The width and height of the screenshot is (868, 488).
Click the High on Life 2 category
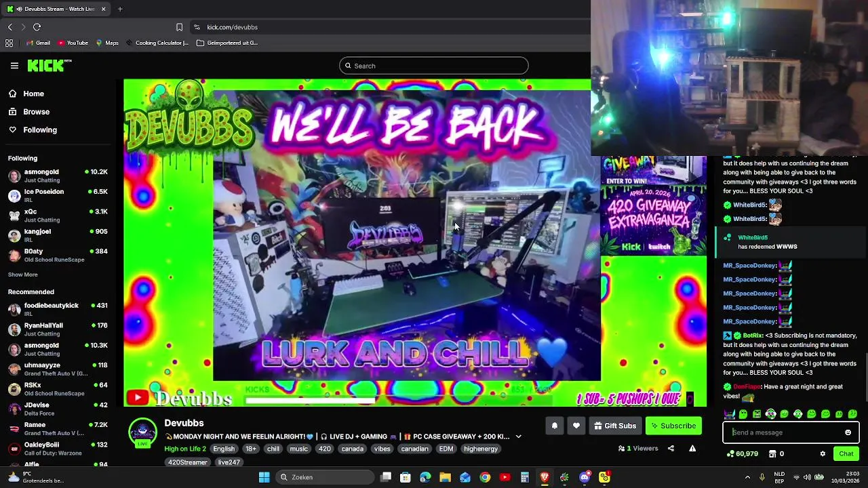click(x=185, y=449)
